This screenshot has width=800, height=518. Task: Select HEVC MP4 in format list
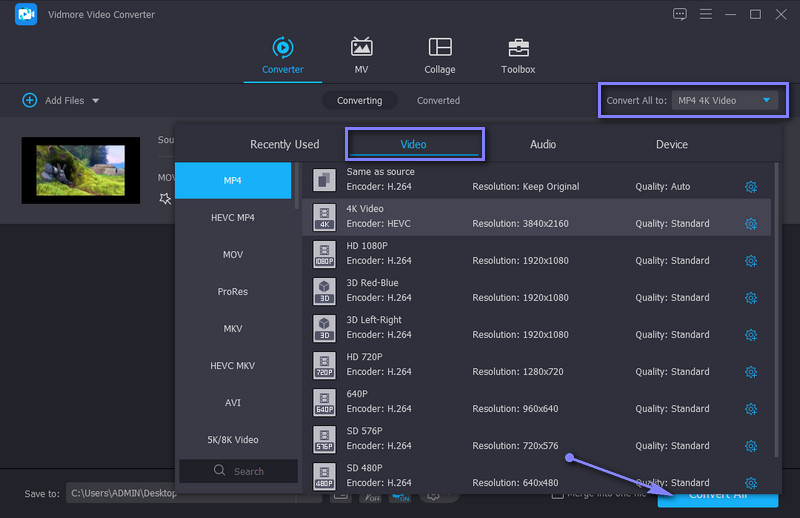coord(233,218)
